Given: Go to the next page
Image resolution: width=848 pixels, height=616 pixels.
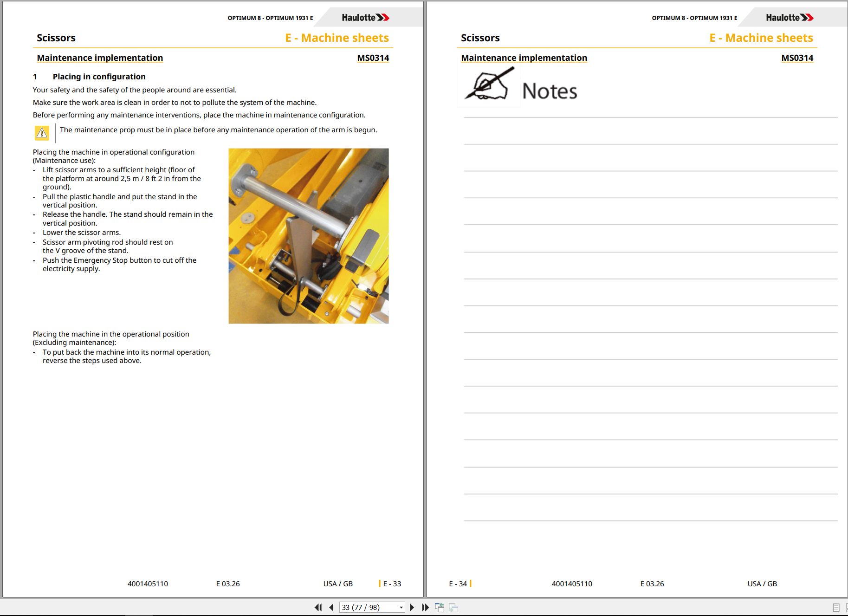Looking at the screenshot, I should tap(412, 607).
